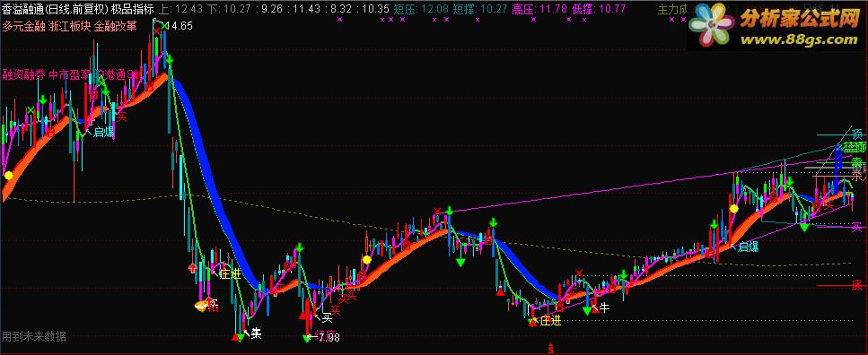Click the green X marker beside 14.65
The height and width of the screenshot is (355, 868).
click(x=165, y=25)
